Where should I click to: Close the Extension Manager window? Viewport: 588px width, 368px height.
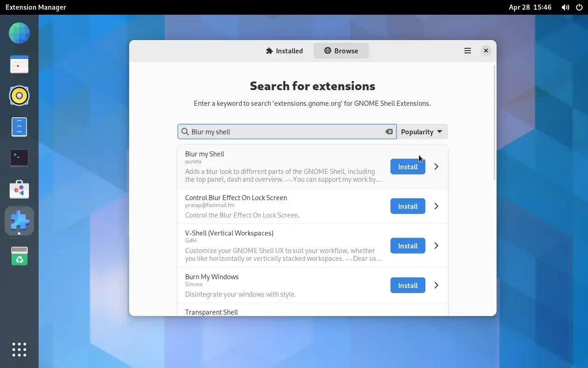486,51
